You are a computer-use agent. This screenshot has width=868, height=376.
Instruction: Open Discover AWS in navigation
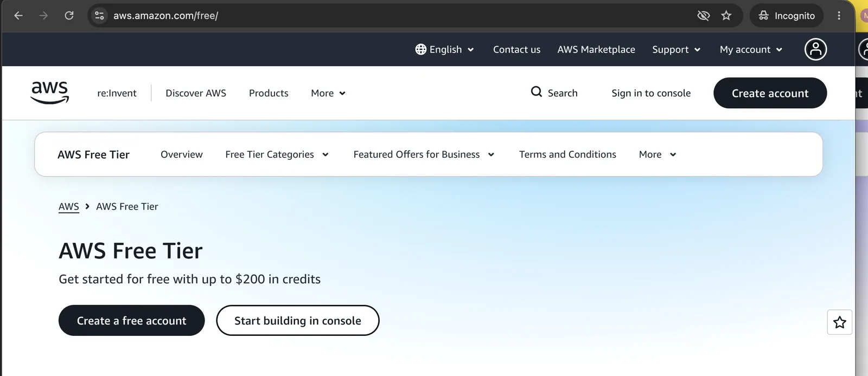click(x=196, y=93)
